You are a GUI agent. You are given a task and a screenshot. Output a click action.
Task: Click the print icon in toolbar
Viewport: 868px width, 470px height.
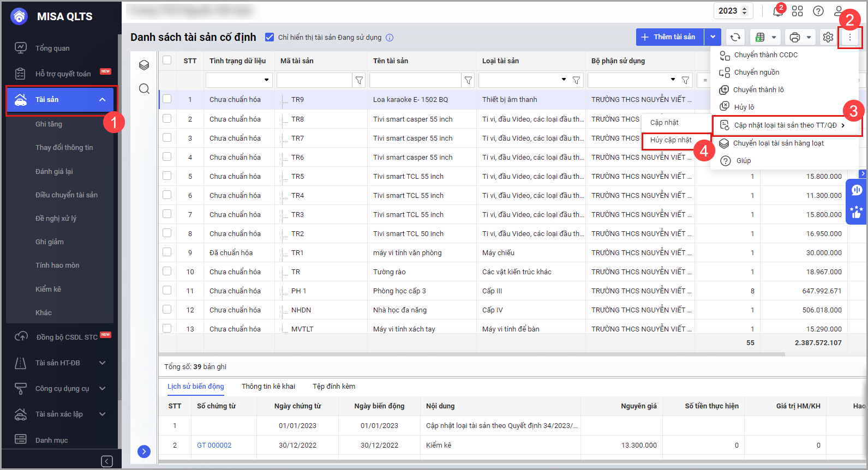coord(795,37)
